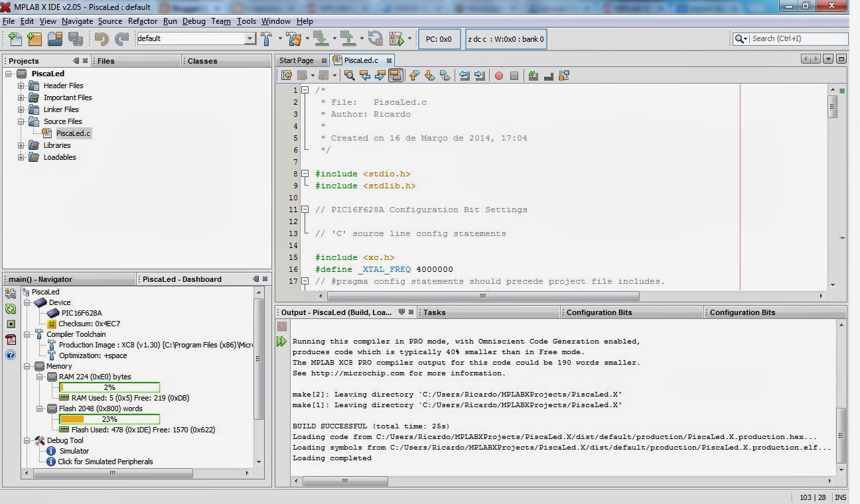Toggle Software Breakpoint dashboard icon
The height and width of the screenshot is (504, 860).
[x=11, y=324]
